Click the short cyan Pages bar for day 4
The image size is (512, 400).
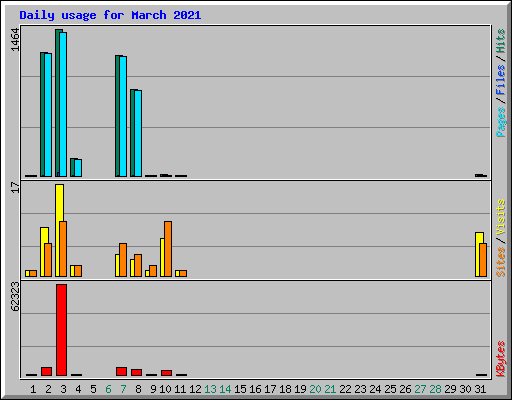coord(78,168)
